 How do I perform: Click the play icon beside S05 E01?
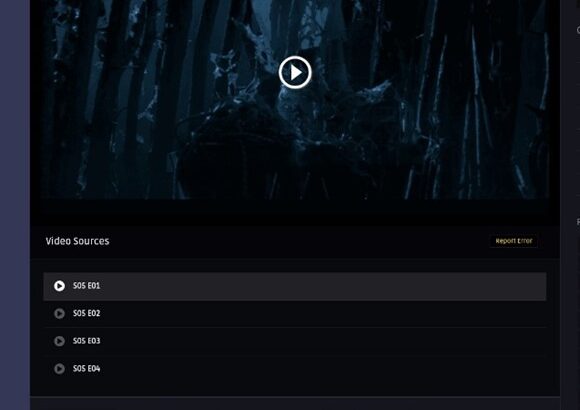click(59, 286)
